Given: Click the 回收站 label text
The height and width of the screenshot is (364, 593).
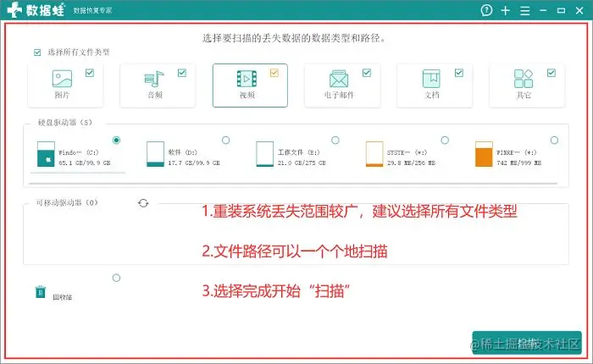Looking at the screenshot, I should (x=63, y=297).
